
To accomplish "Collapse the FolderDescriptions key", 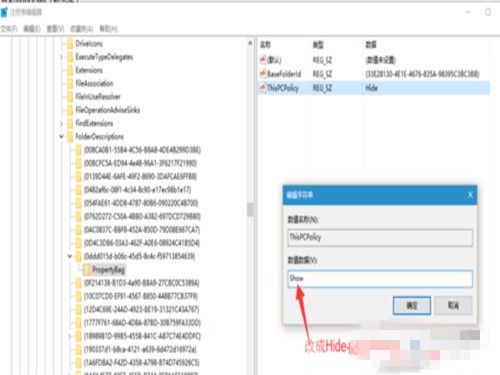I will [62, 137].
